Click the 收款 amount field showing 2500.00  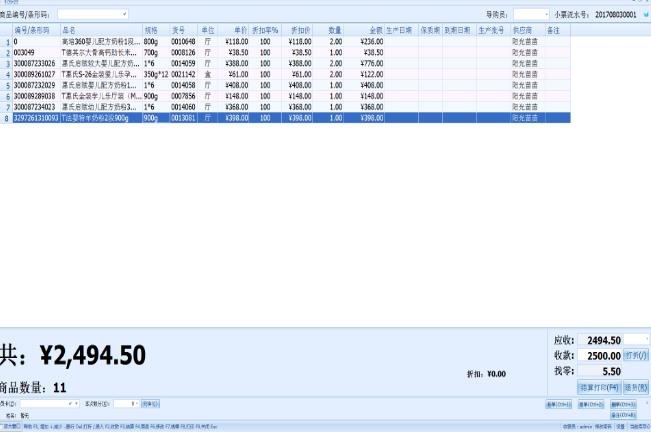coord(599,355)
